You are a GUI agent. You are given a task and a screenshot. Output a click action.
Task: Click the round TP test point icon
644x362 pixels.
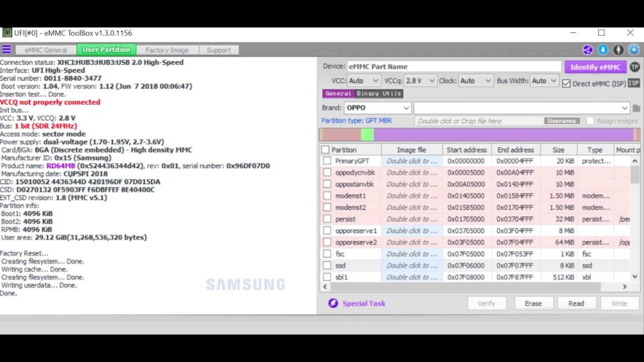[x=634, y=67]
